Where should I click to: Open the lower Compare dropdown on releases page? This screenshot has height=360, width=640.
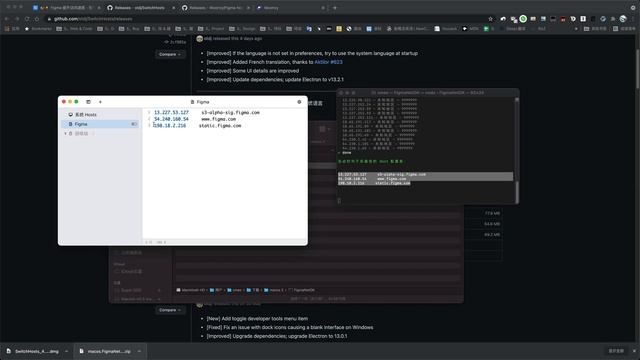coord(170,310)
